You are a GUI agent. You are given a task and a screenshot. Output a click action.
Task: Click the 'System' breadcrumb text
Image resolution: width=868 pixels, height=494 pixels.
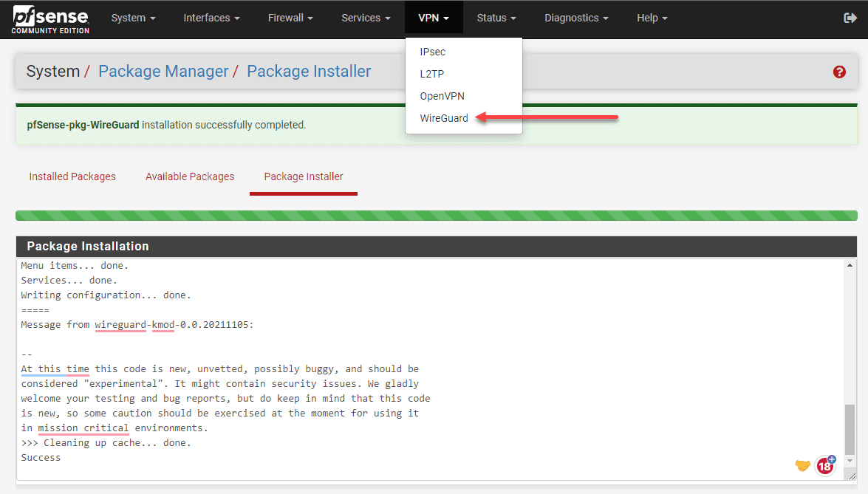[x=53, y=72]
